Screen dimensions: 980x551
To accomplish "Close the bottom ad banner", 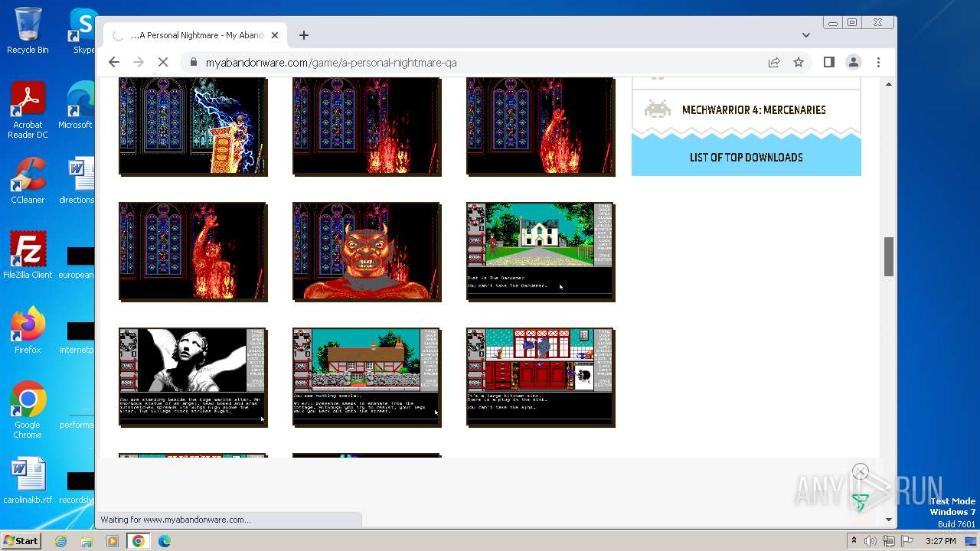I will (861, 472).
